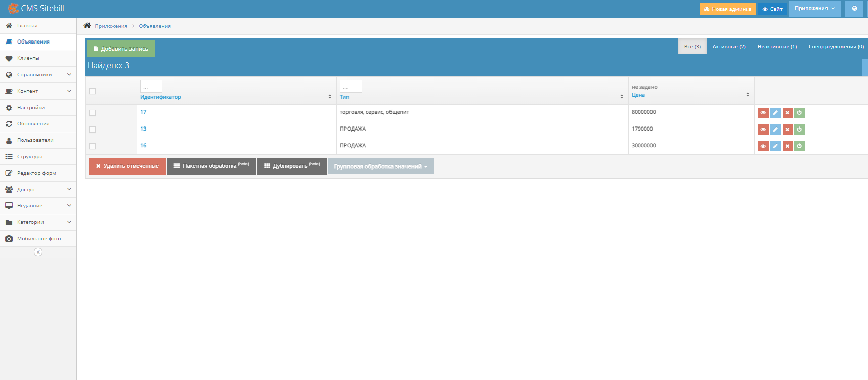The width and height of the screenshot is (868, 380).
Task: Click the blue pencil edit icon for listing 13
Action: tap(775, 130)
